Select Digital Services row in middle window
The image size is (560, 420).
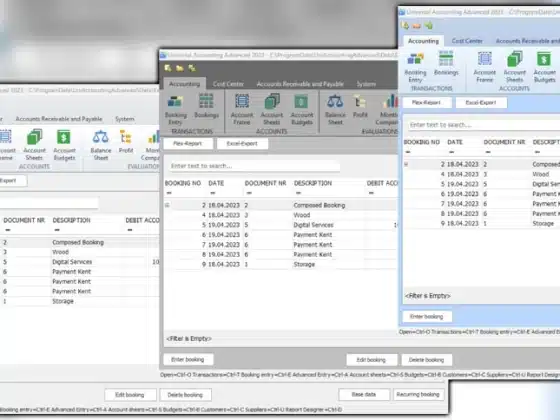(281, 225)
